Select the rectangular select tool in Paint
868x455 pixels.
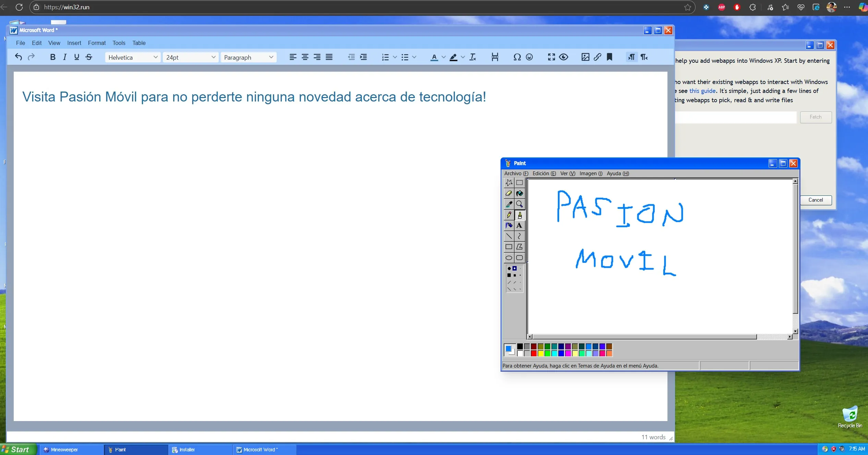tap(520, 183)
